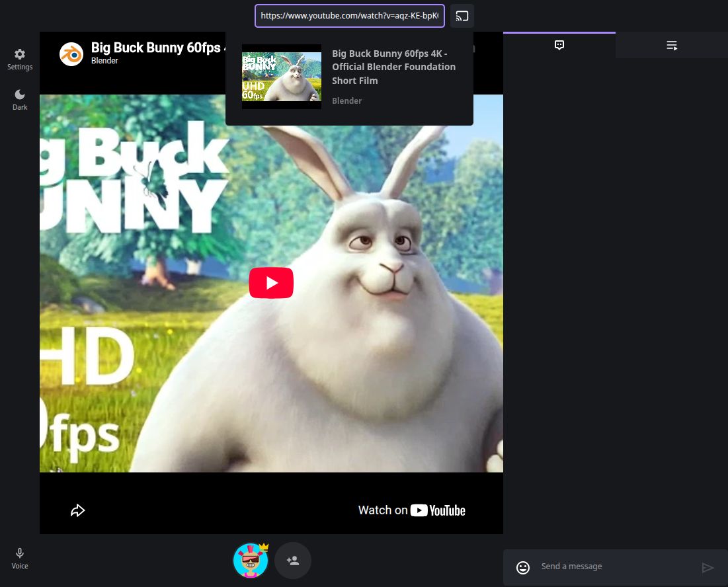Click Watch on YouTube link
Screen dimensions: 728x587
[x=411, y=510]
